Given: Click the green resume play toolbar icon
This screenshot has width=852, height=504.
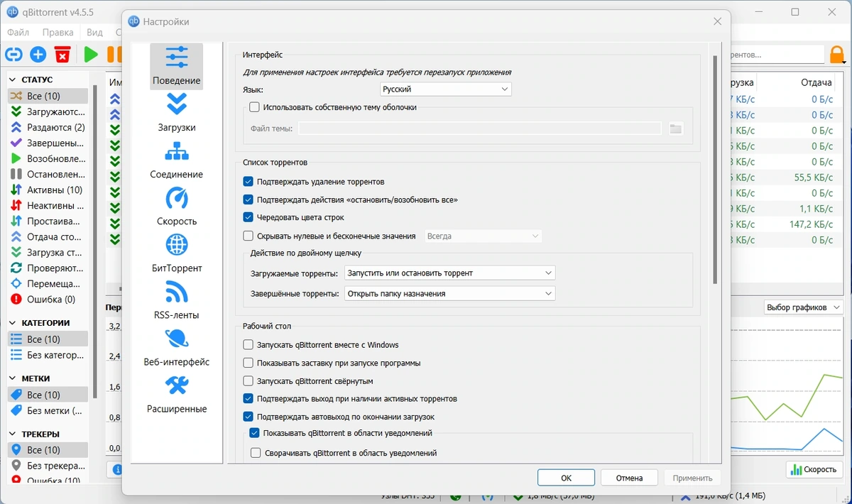Looking at the screenshot, I should (91, 54).
